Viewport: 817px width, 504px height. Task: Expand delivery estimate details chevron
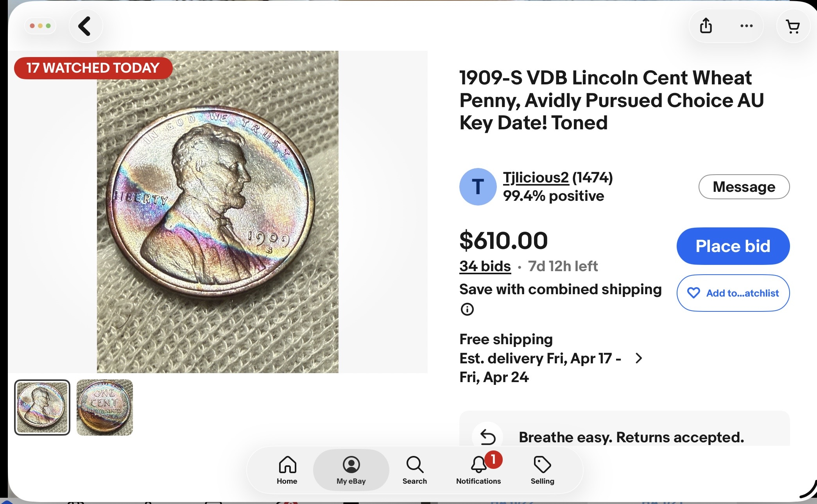pos(639,358)
